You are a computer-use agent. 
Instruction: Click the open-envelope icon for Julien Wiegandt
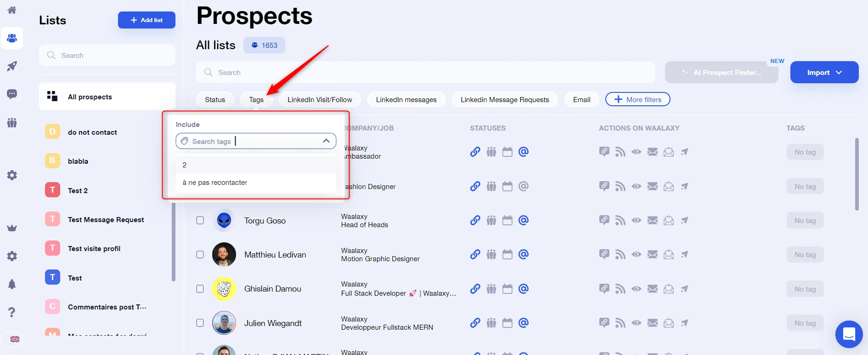669,323
